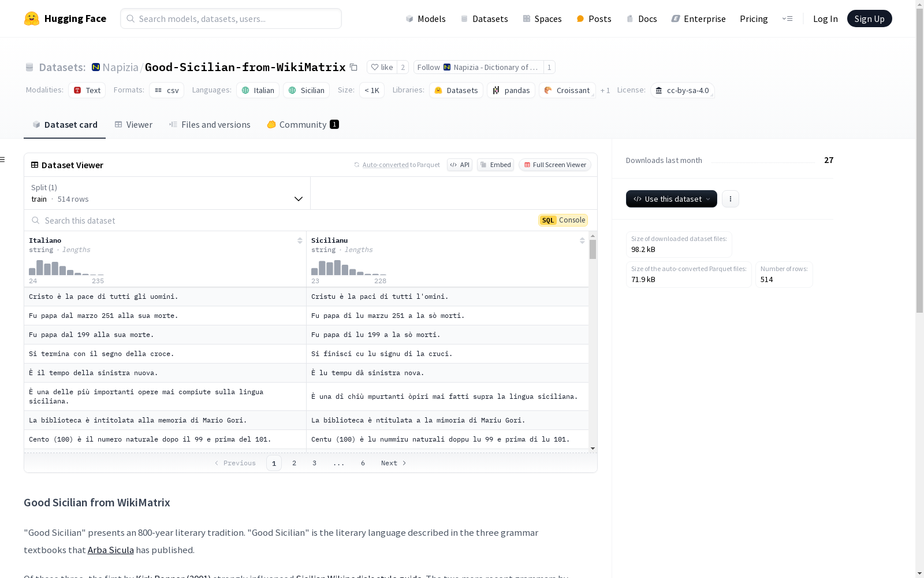This screenshot has height=578, width=924.
Task: Open the SQL Console
Action: (563, 220)
